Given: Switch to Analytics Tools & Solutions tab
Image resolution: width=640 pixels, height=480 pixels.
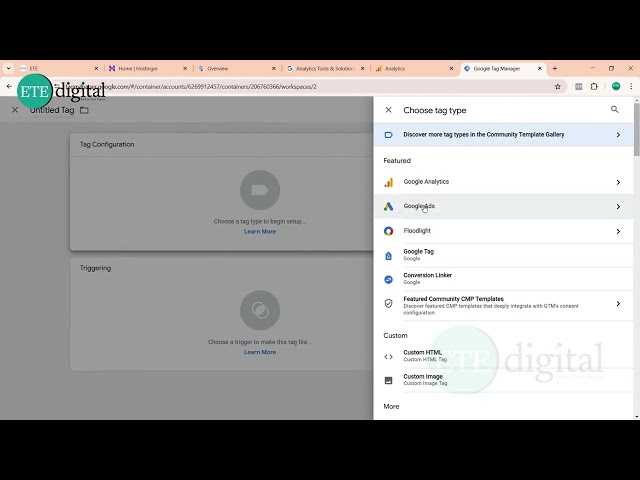Looking at the screenshot, I should [325, 69].
